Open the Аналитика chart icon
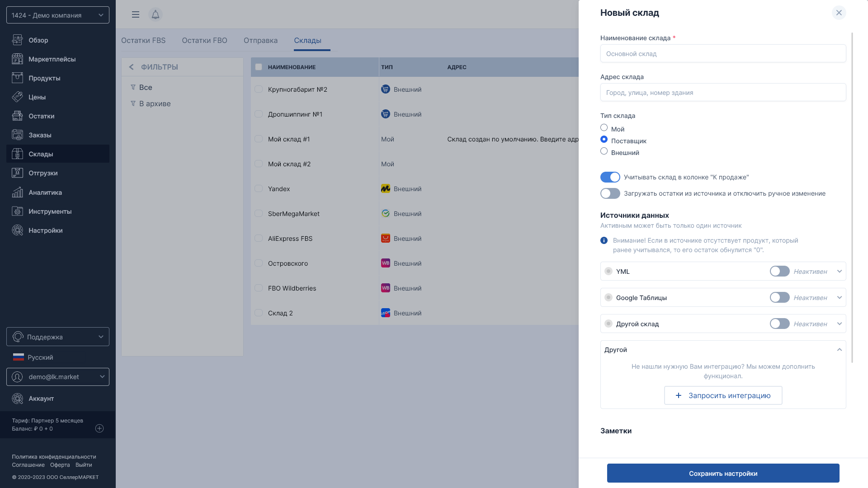The height and width of the screenshot is (488, 868). [17, 192]
